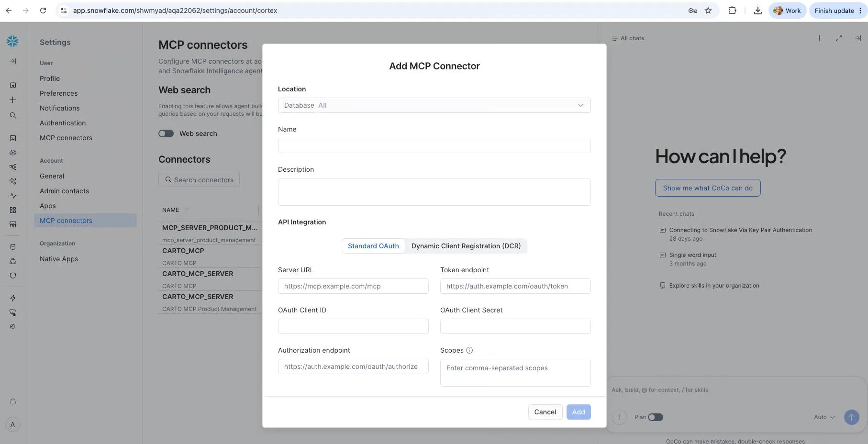Collapse the CoCo chat panel to the right
The width and height of the screenshot is (868, 444).
point(857,38)
